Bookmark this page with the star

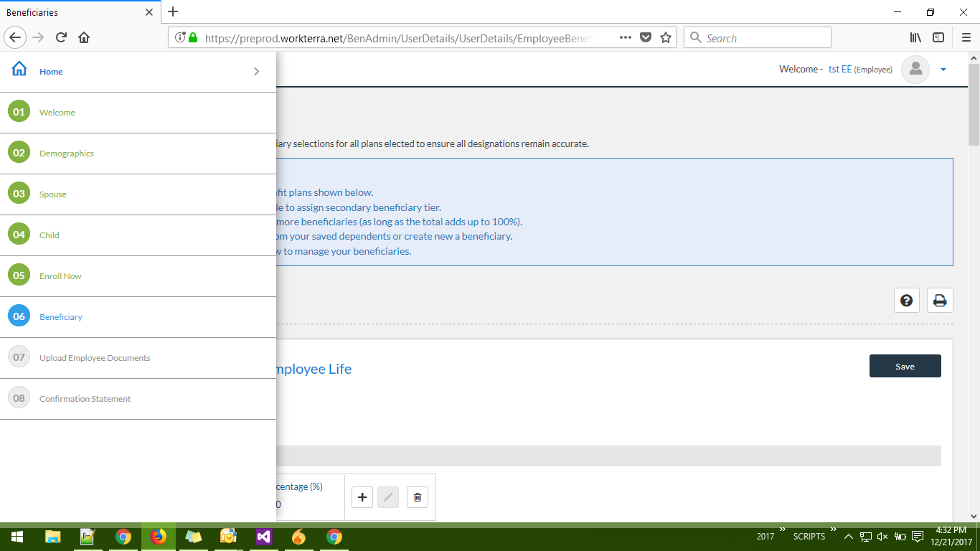tap(666, 37)
